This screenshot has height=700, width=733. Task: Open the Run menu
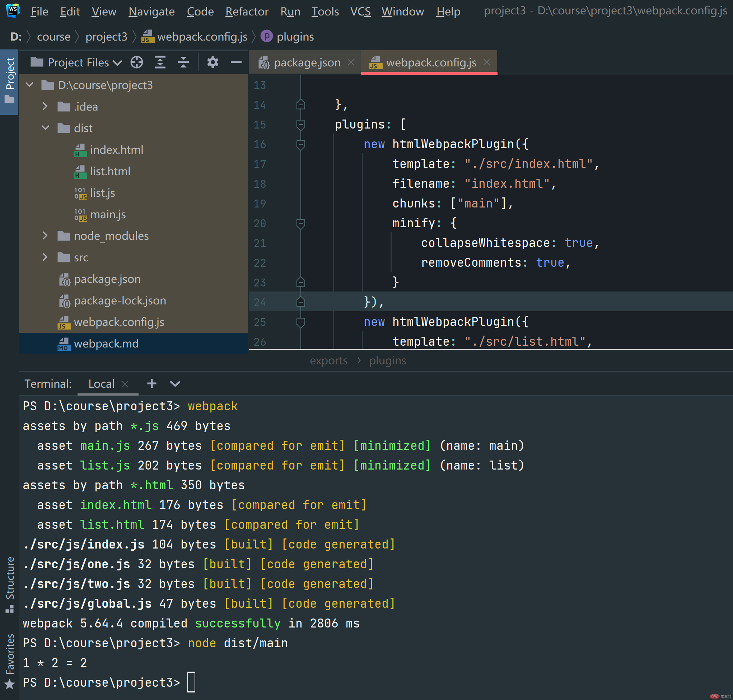(x=290, y=11)
